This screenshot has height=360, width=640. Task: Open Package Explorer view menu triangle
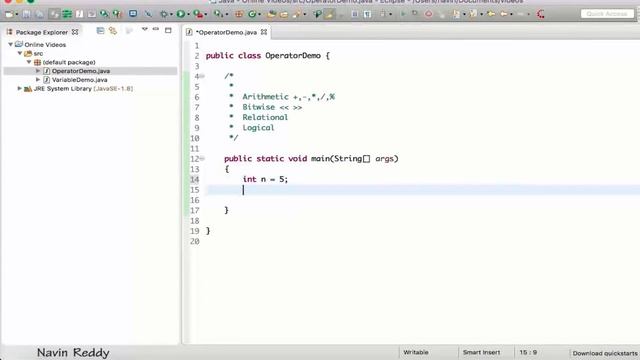144,29
